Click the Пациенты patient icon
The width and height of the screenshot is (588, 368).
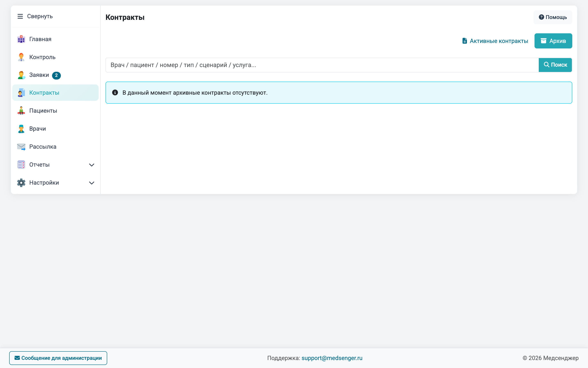coord(21,111)
